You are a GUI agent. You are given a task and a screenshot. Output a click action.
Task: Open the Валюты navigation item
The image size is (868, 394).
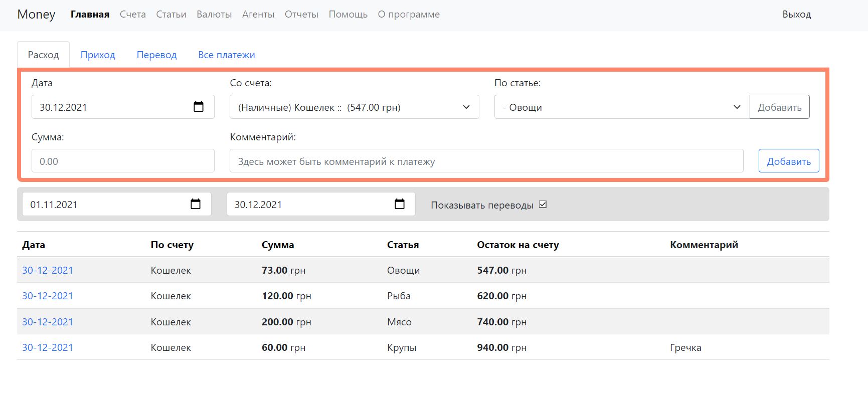(x=214, y=15)
